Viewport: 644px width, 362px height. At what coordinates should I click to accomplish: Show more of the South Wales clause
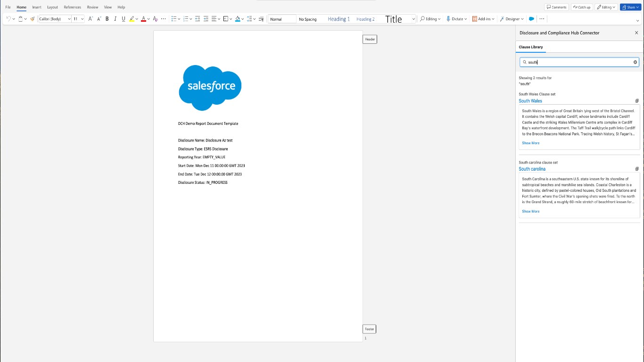(530, 143)
